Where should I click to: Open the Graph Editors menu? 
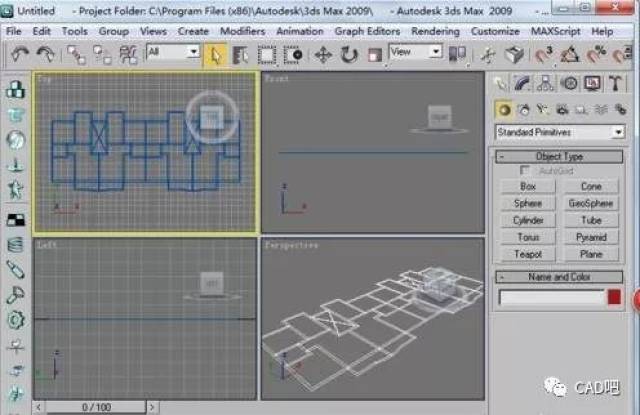(367, 31)
